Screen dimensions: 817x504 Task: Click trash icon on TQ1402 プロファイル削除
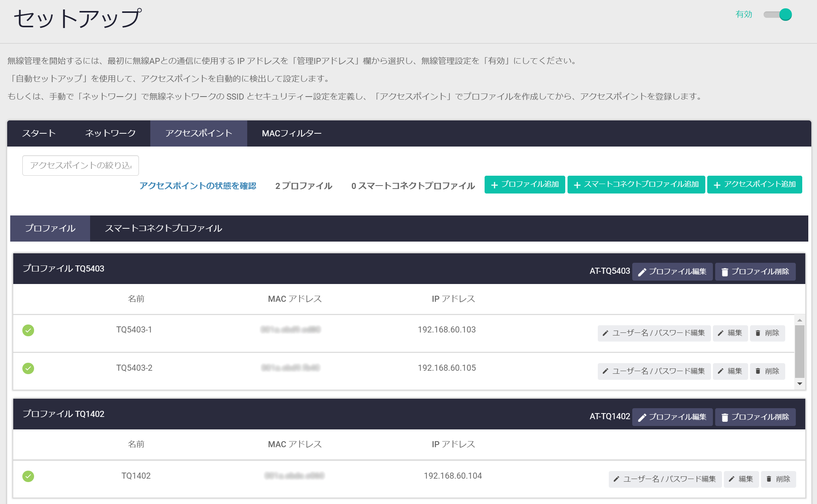tap(725, 417)
